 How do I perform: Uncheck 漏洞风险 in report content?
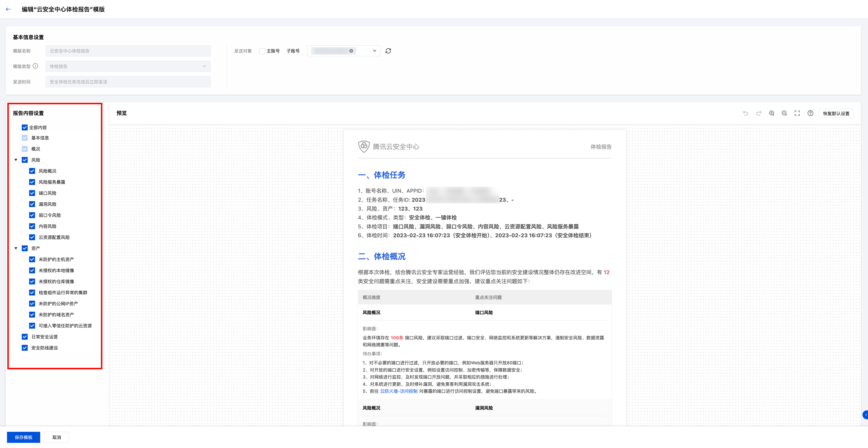click(32, 204)
